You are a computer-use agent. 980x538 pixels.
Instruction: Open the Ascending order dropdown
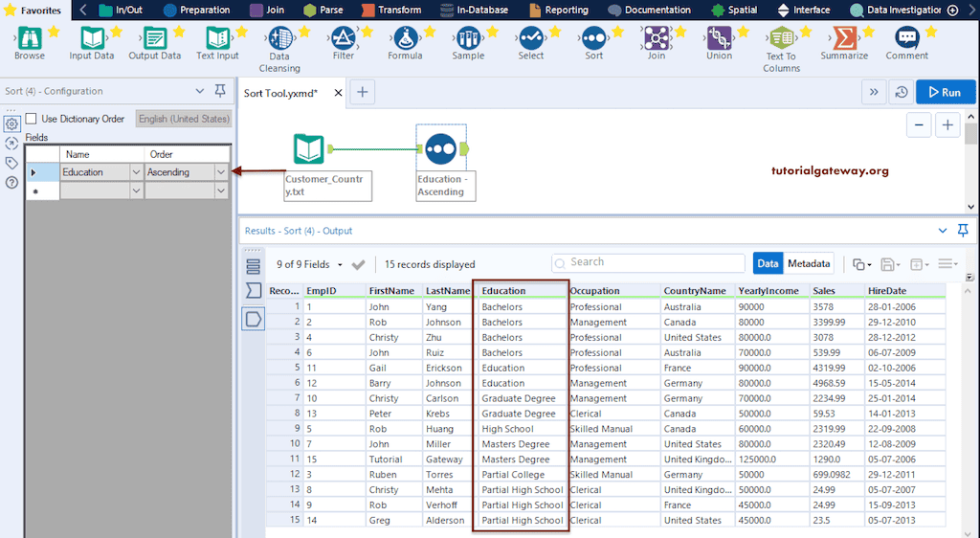tap(221, 172)
